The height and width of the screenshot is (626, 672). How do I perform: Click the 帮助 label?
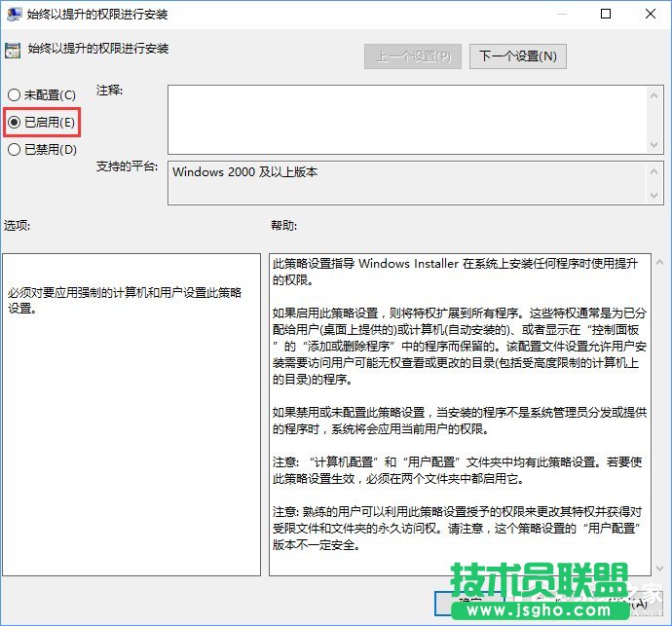(x=283, y=225)
